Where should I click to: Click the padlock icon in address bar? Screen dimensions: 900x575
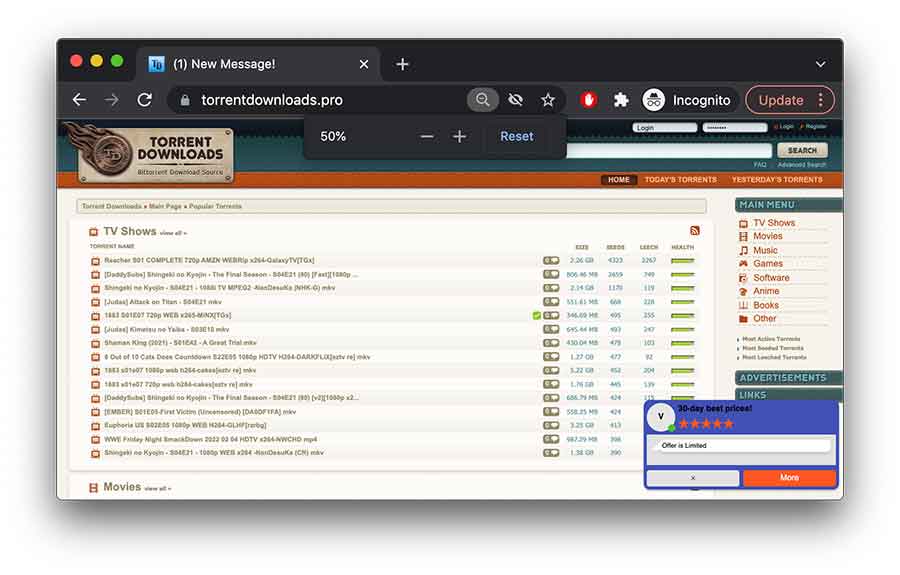[185, 100]
